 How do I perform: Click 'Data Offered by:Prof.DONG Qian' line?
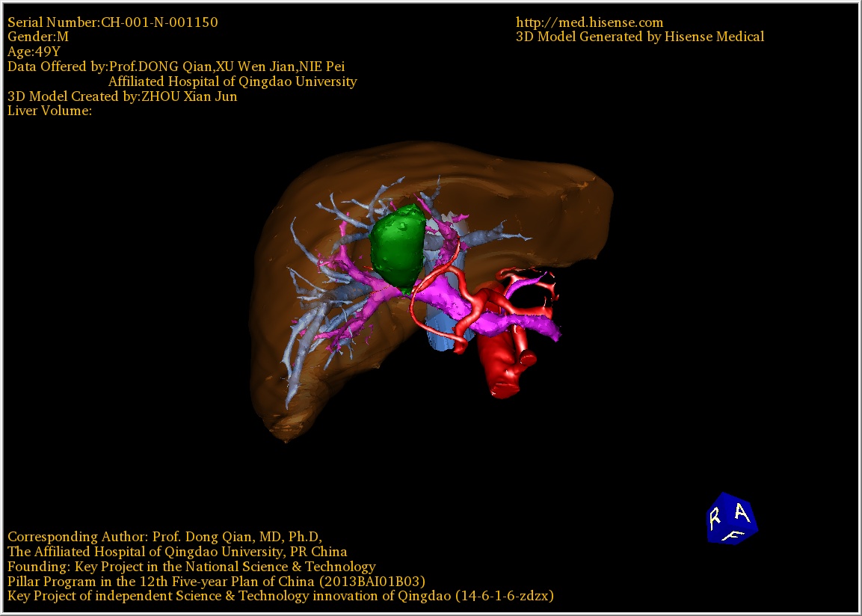[176, 67]
